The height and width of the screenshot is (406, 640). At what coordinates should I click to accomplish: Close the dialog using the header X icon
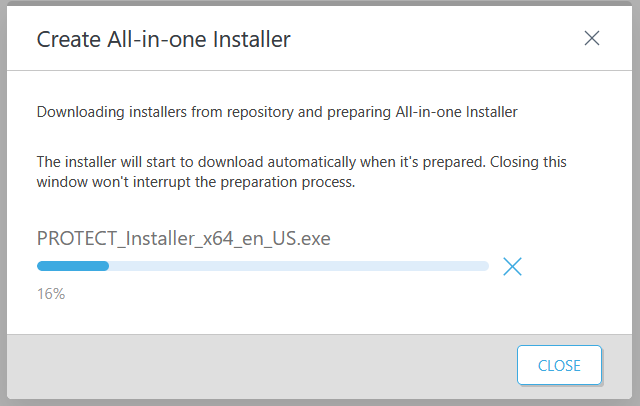(x=592, y=39)
